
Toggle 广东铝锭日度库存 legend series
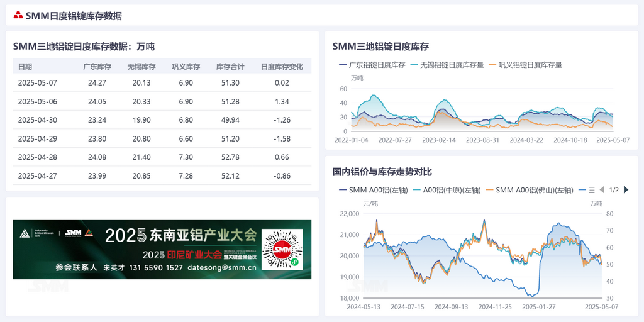372,65
